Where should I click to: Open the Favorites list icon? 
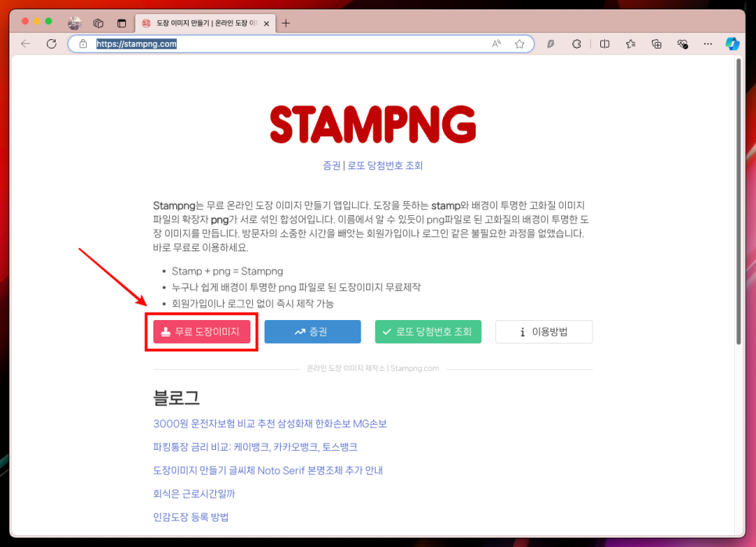pyautogui.click(x=631, y=44)
